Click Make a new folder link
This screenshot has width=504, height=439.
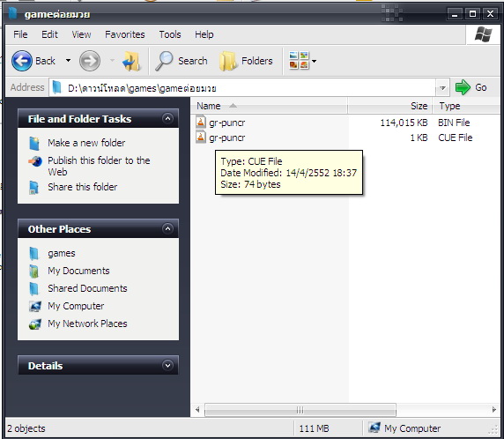point(86,143)
